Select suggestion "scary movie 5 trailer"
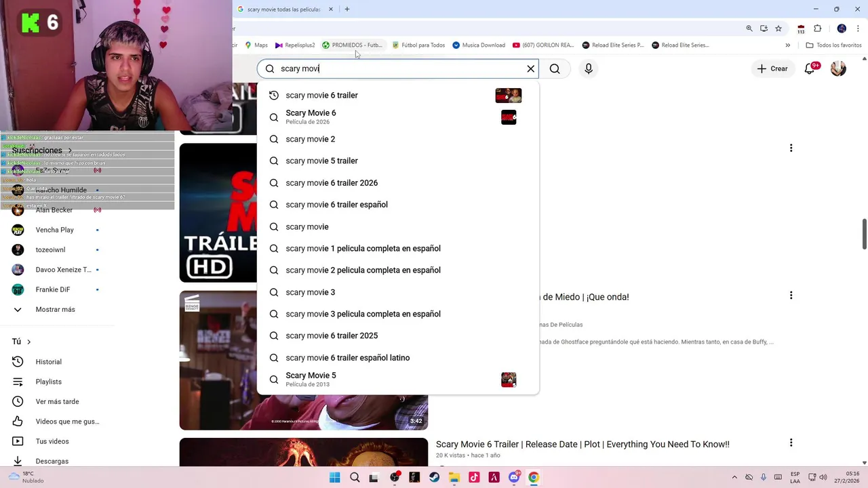The width and height of the screenshot is (868, 488). [398, 161]
